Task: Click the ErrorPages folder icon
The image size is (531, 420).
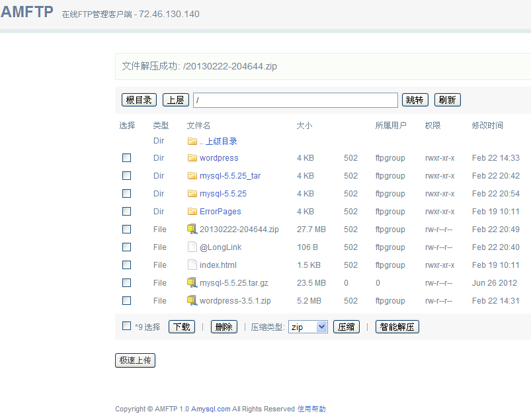Action: [x=192, y=212]
